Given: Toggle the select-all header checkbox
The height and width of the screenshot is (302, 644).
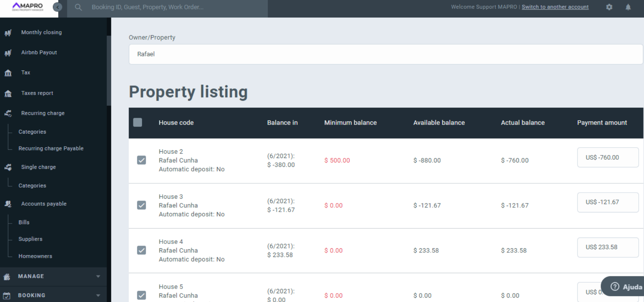Looking at the screenshot, I should 138,122.
